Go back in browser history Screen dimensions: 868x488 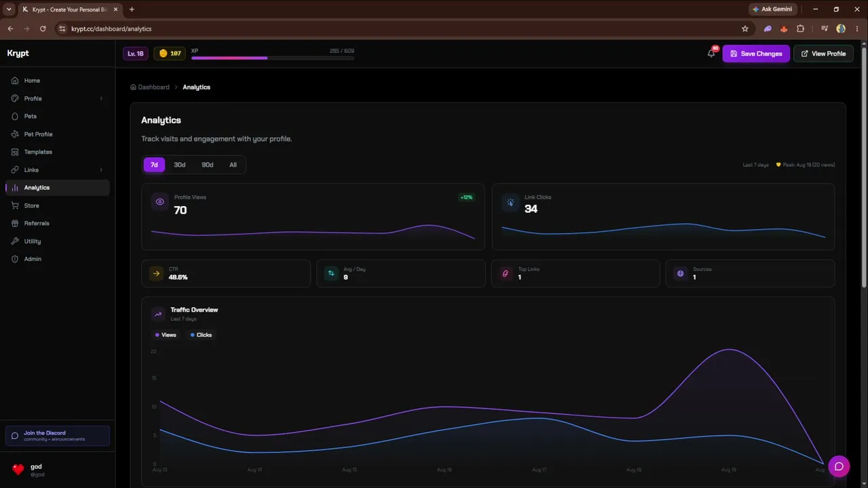tap(10, 29)
